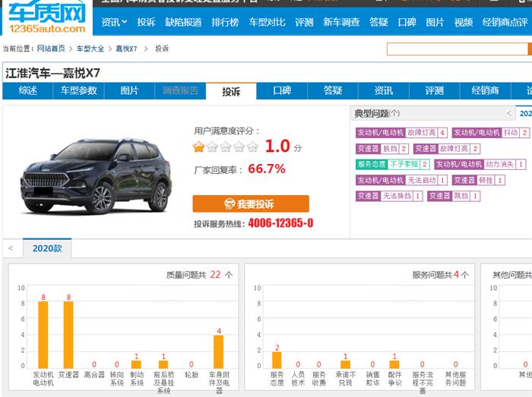Image resolution: width=532 pixels, height=397 pixels.
Task: Open 车型对比 in the top navigation
Action: point(267,22)
